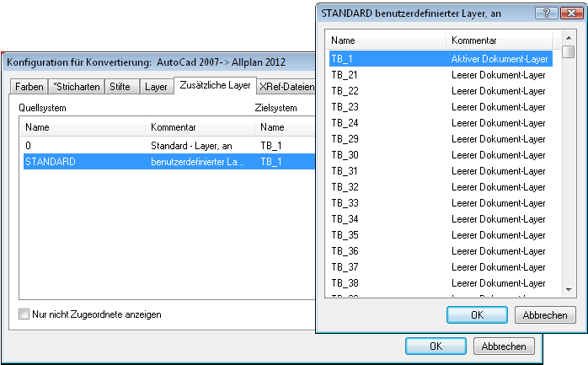Image resolution: width=588 pixels, height=365 pixels.
Task: Select layer TB_24 in the list
Action: click(x=441, y=123)
